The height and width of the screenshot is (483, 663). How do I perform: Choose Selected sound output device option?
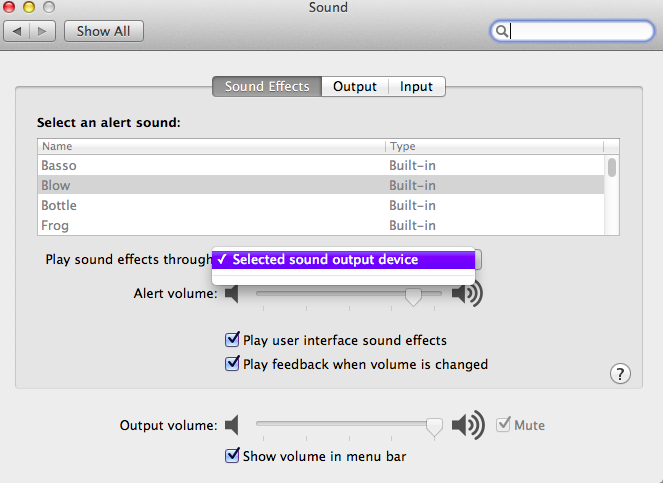325,260
